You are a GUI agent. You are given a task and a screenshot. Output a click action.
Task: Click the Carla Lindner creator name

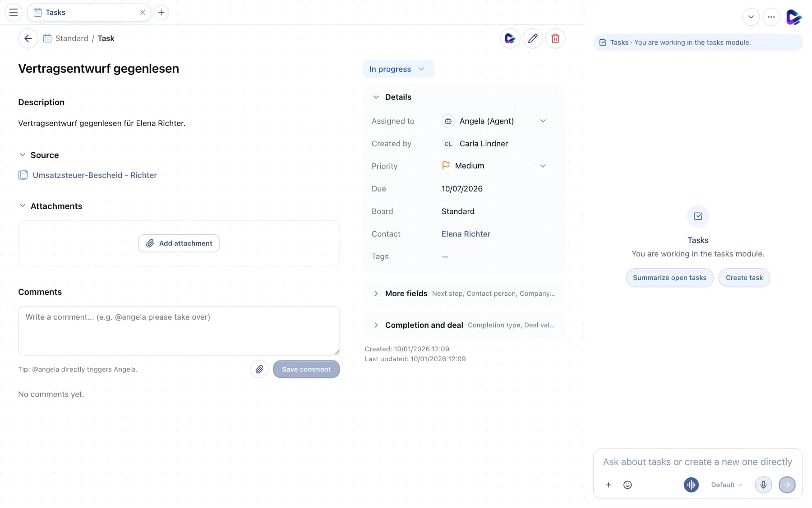[x=484, y=144]
